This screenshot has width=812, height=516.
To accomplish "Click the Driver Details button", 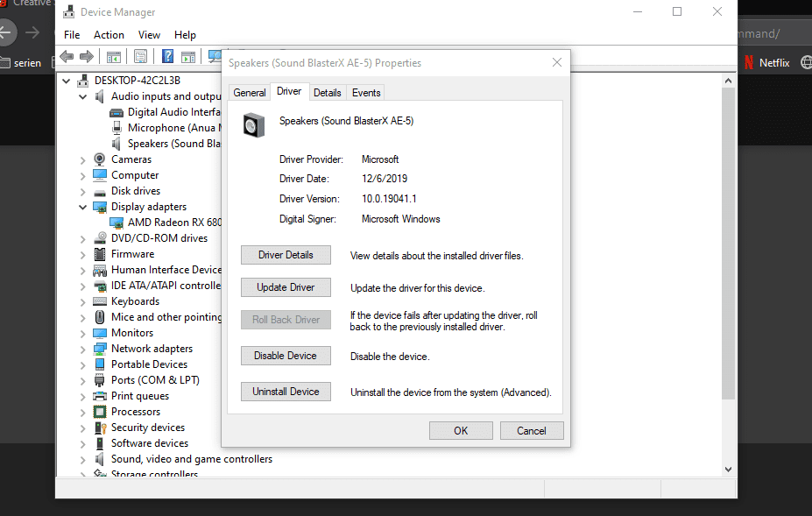I will click(x=286, y=255).
